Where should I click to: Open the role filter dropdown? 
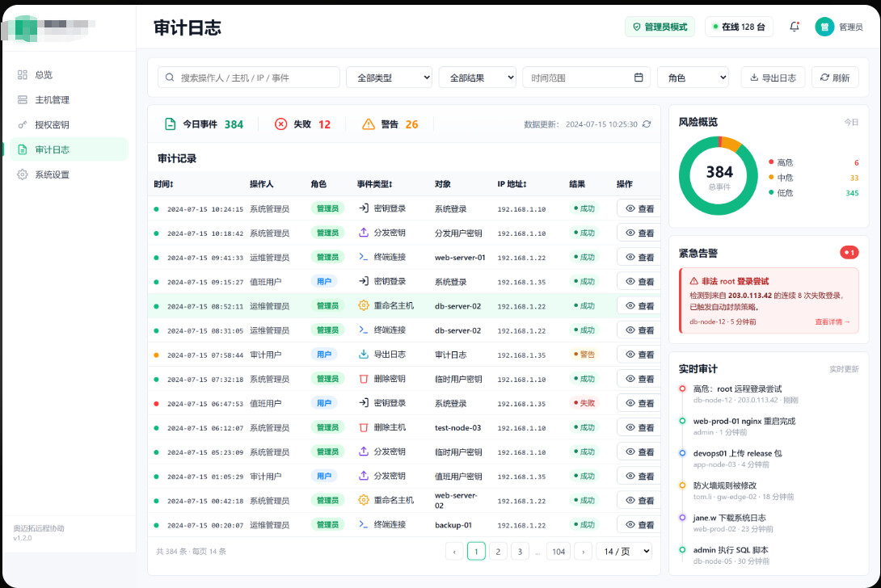[693, 78]
